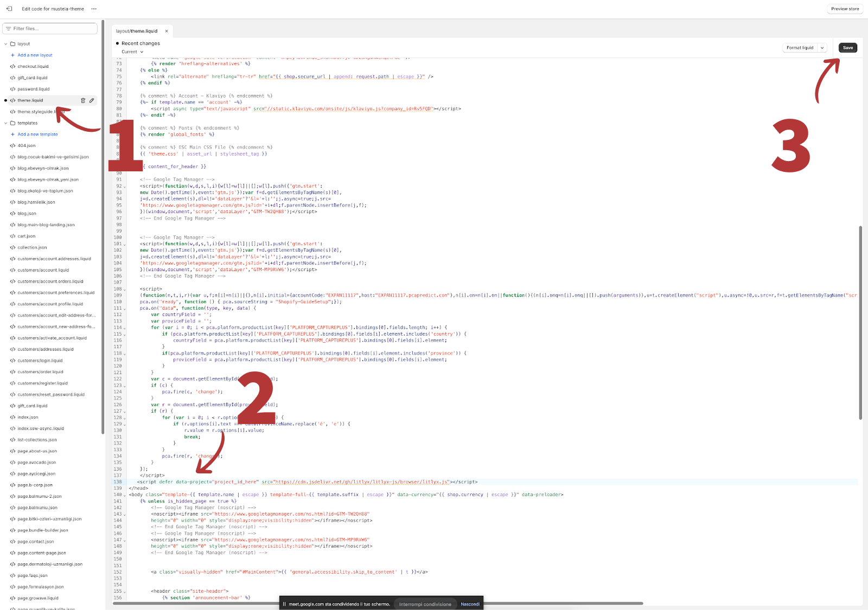Fold script block at line 108 arrow
Screen dimensions: 868x610
[125, 290]
